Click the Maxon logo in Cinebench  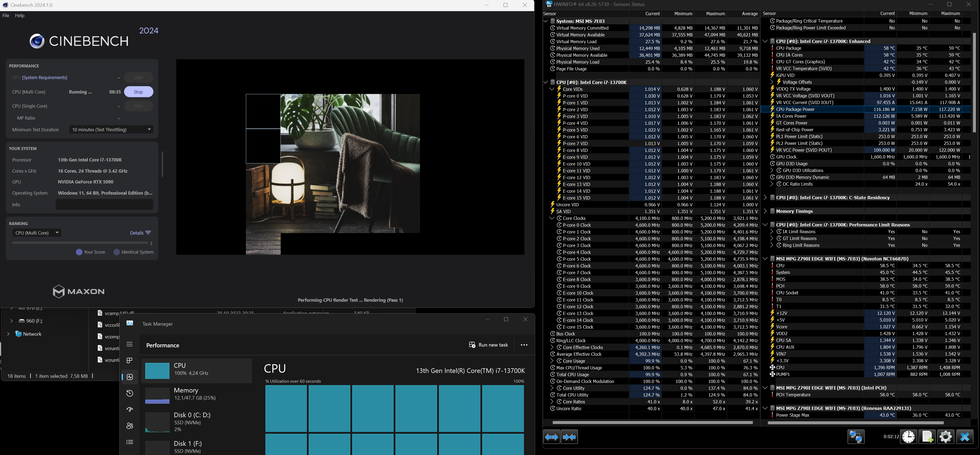coord(78,292)
